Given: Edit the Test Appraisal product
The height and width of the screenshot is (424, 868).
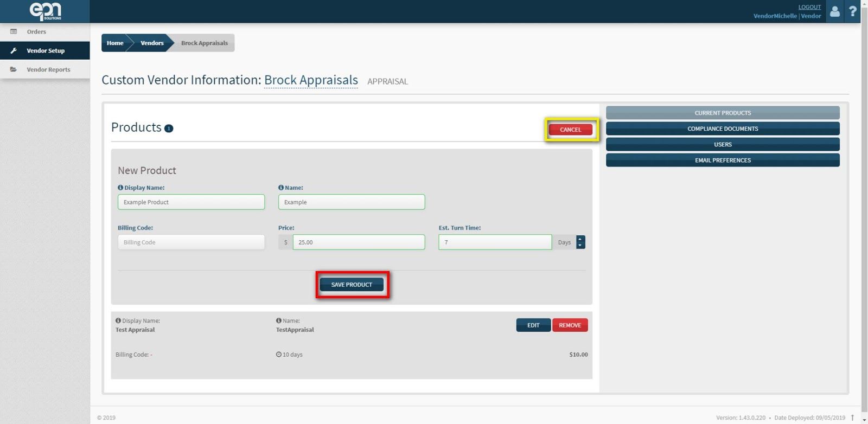Looking at the screenshot, I should tap(533, 325).
